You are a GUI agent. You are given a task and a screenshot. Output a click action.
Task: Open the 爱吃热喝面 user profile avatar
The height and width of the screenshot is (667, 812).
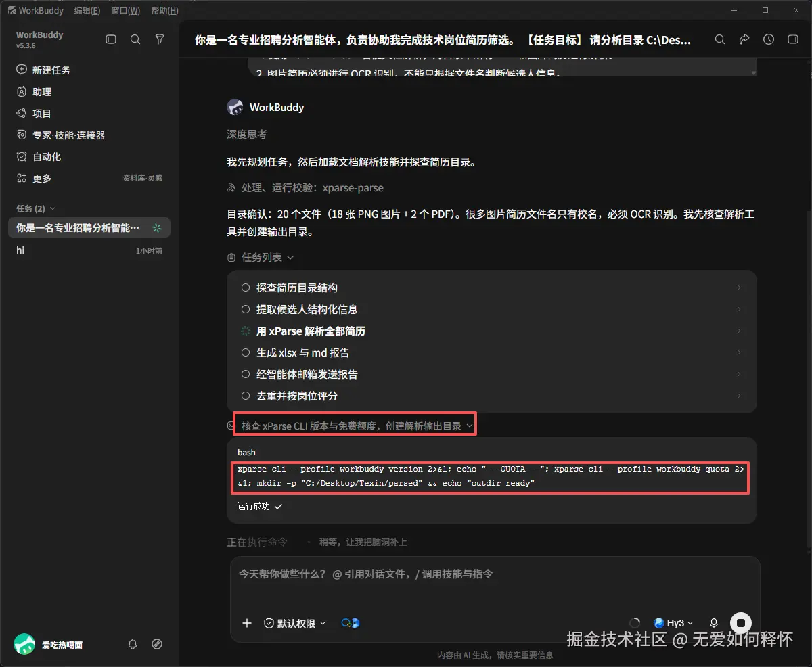click(x=25, y=644)
